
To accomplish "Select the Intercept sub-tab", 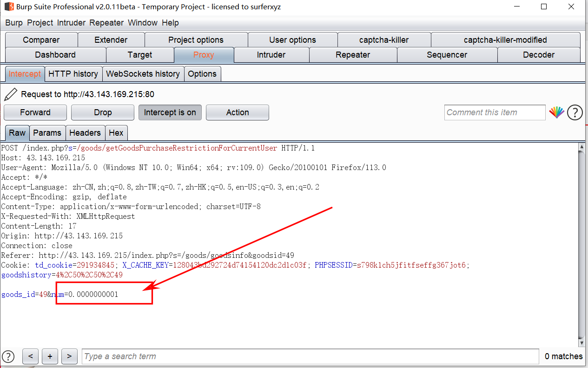I will tap(25, 74).
